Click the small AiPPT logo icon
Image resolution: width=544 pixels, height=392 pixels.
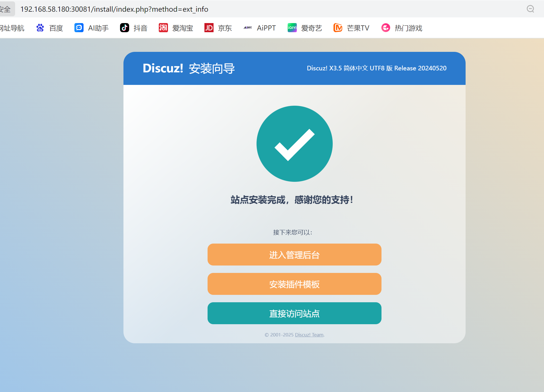pos(248,28)
